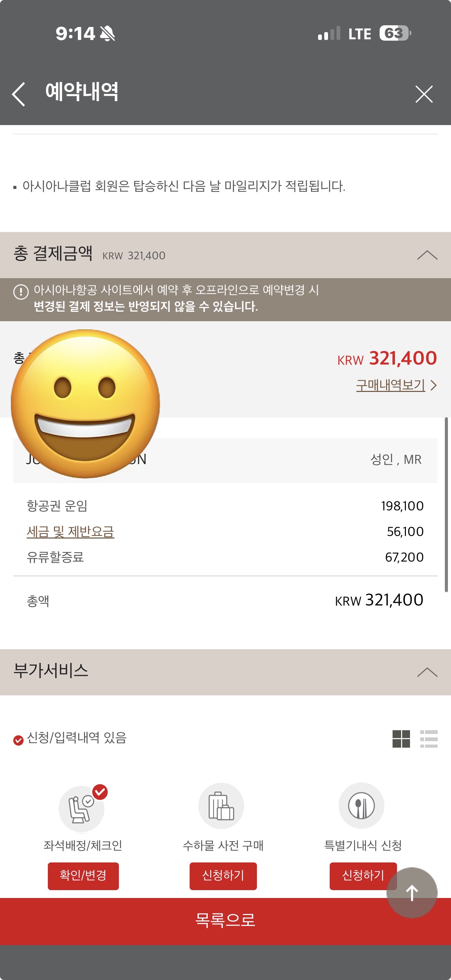451x980 pixels.
Task: Open the 세금 및 제반요금 details link
Action: pyautogui.click(x=70, y=531)
